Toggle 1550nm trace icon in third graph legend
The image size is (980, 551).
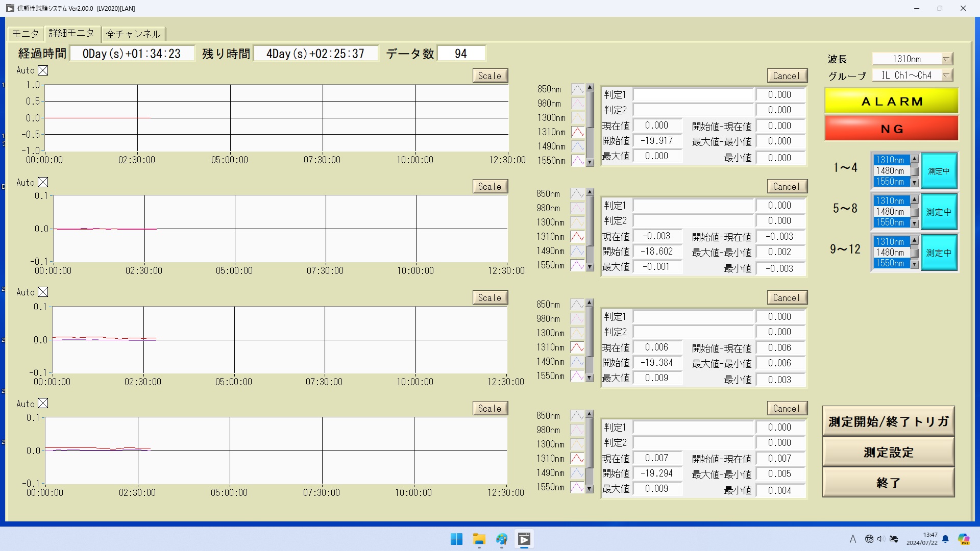coord(577,376)
